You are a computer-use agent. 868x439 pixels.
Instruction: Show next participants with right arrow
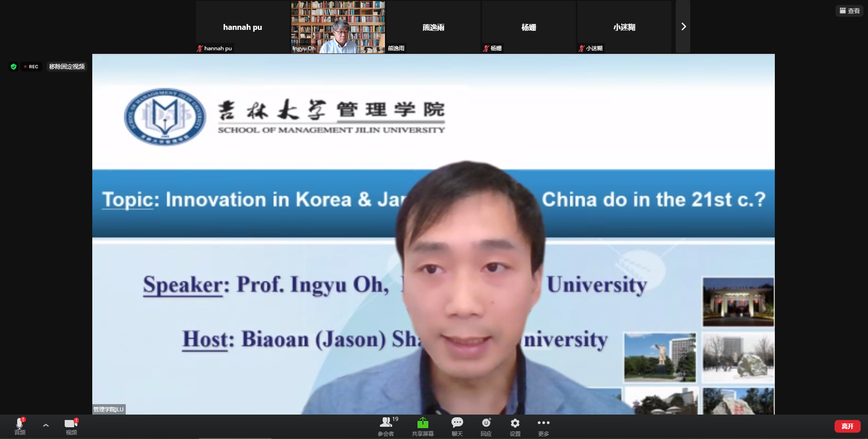pyautogui.click(x=683, y=27)
